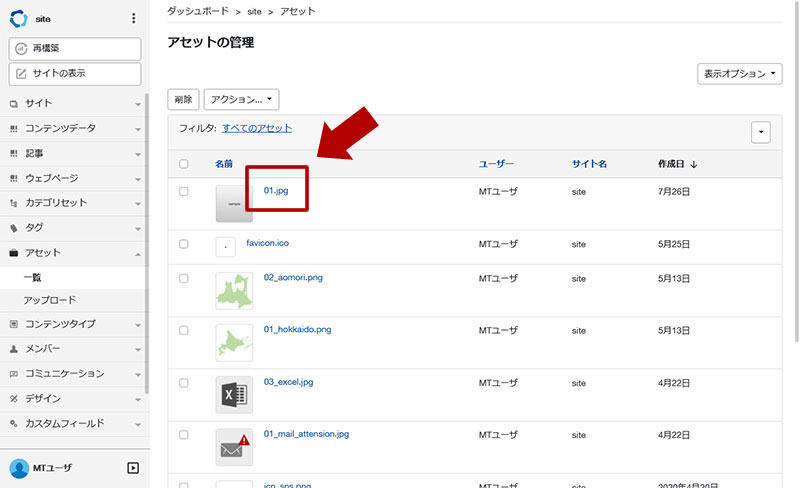800x488 pixels.
Task: Click the Movable Type logo icon
Action: coord(19,18)
